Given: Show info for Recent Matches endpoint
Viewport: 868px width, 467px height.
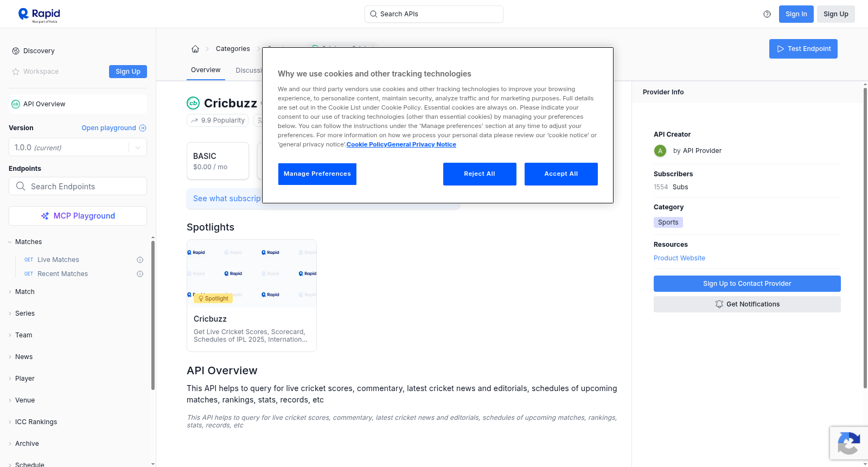Looking at the screenshot, I should pos(140,274).
